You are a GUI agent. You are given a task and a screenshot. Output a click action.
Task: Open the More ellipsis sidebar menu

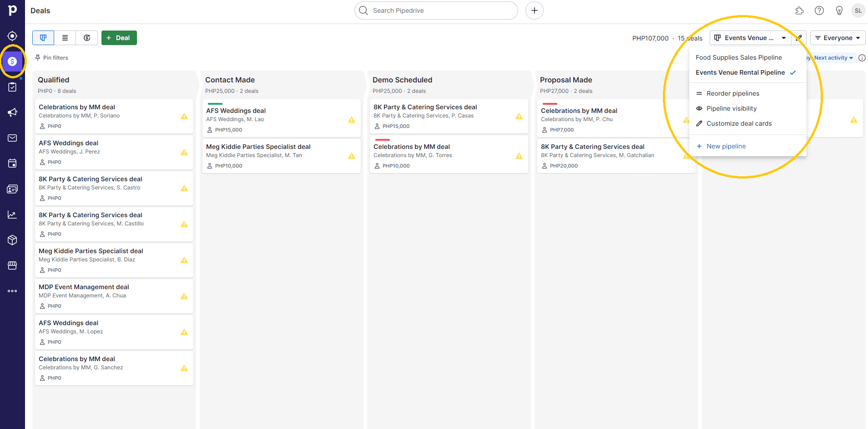tap(12, 291)
